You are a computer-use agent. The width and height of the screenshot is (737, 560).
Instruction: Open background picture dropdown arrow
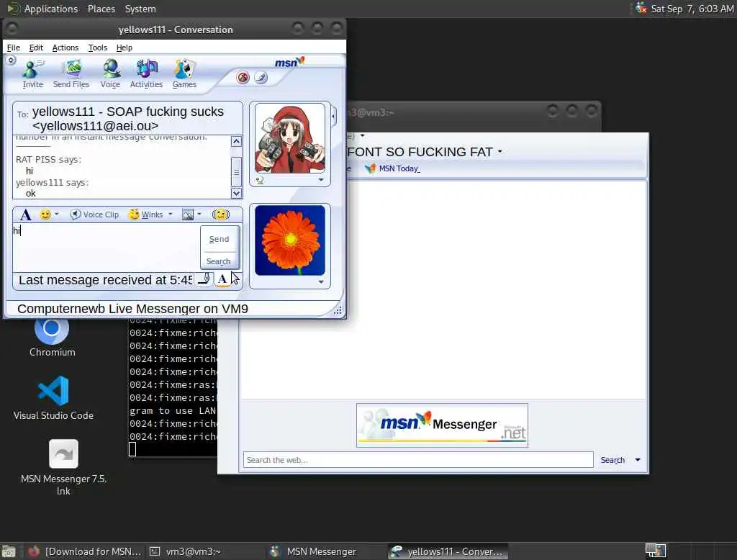coord(199,214)
